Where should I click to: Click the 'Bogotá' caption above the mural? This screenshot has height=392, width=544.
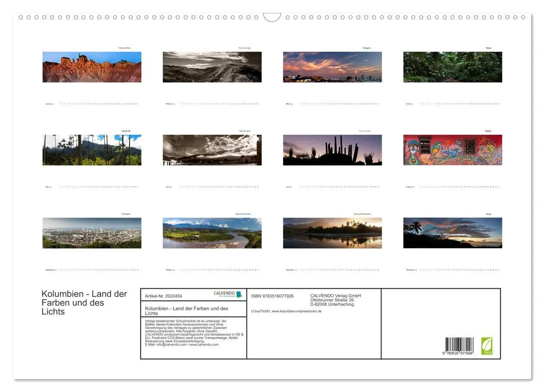[x=488, y=131]
